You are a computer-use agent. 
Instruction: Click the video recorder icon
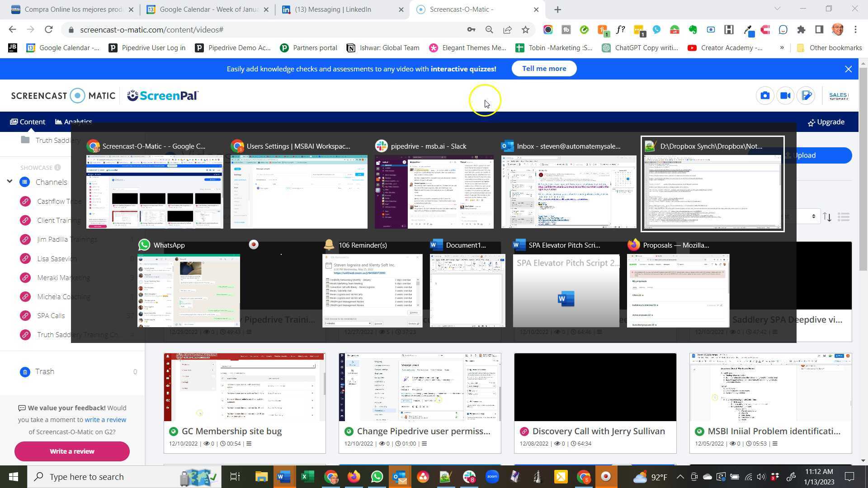[x=785, y=96]
